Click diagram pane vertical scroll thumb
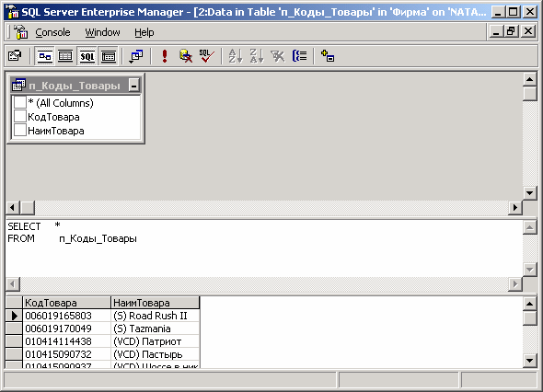The height and width of the screenshot is (392, 543). (x=529, y=94)
